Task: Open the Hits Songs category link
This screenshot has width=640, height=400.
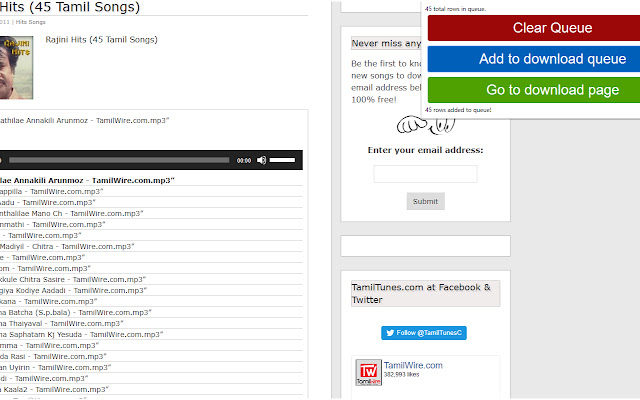Action: click(31, 22)
